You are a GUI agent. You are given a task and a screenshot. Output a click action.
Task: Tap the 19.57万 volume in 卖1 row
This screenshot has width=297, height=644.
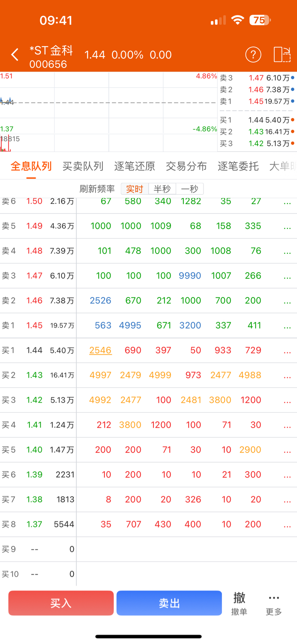coord(62,325)
